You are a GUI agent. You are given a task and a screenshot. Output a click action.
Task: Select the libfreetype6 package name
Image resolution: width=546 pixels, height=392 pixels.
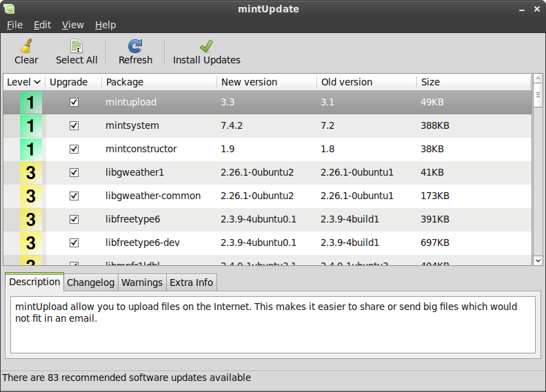tap(132, 220)
